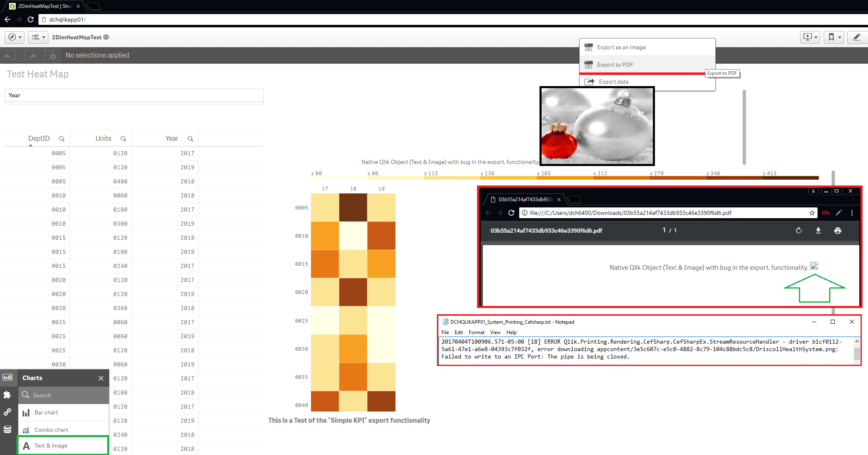Open the fields database icon
Image resolution: width=868 pixels, height=455 pixels.
click(x=8, y=429)
